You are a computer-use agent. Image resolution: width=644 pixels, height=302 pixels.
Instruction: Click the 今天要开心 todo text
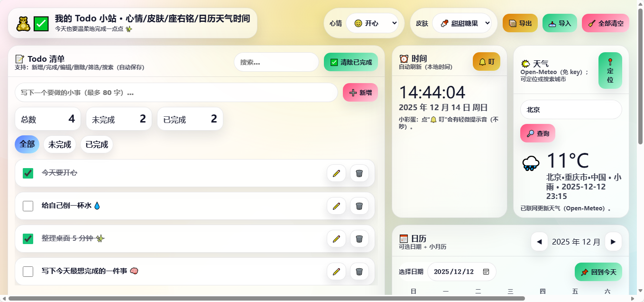click(59, 173)
